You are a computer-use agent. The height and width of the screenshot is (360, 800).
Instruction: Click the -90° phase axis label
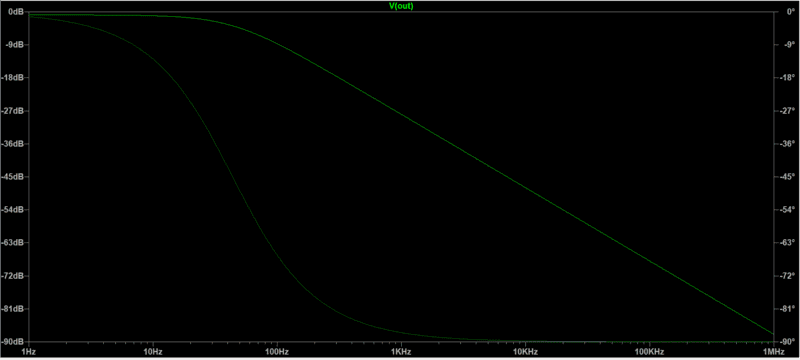click(786, 342)
